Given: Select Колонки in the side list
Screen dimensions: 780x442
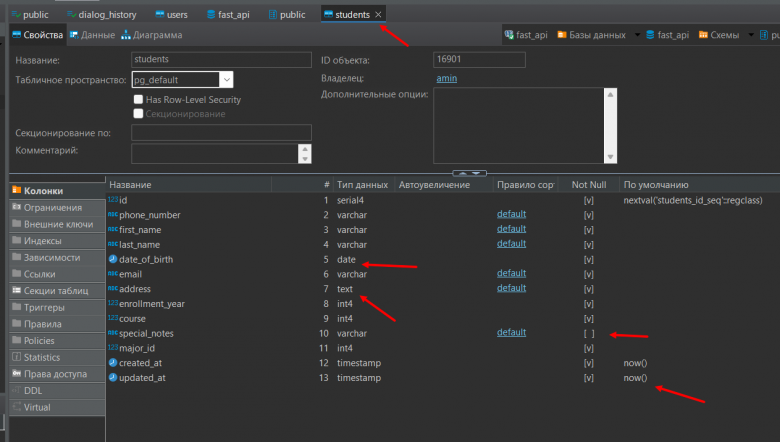Looking at the screenshot, I should (57, 191).
